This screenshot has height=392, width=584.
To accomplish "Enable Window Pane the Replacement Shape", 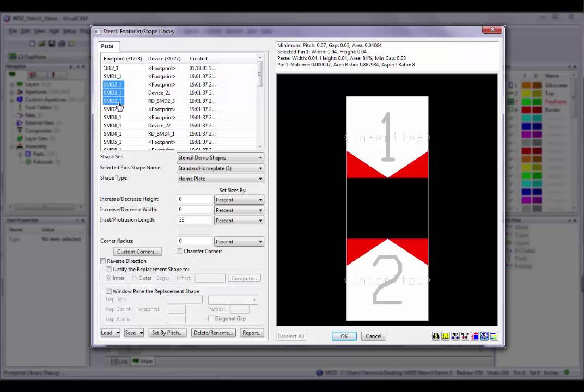I will tap(109, 291).
